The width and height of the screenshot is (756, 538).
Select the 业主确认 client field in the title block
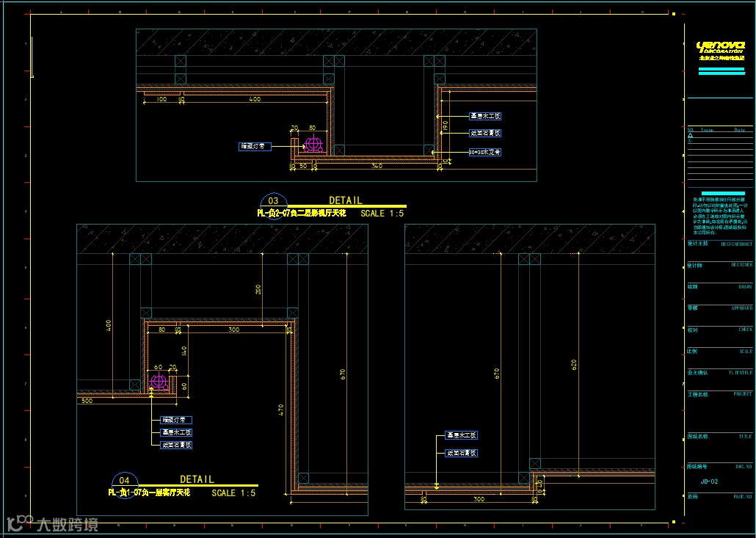click(x=719, y=373)
